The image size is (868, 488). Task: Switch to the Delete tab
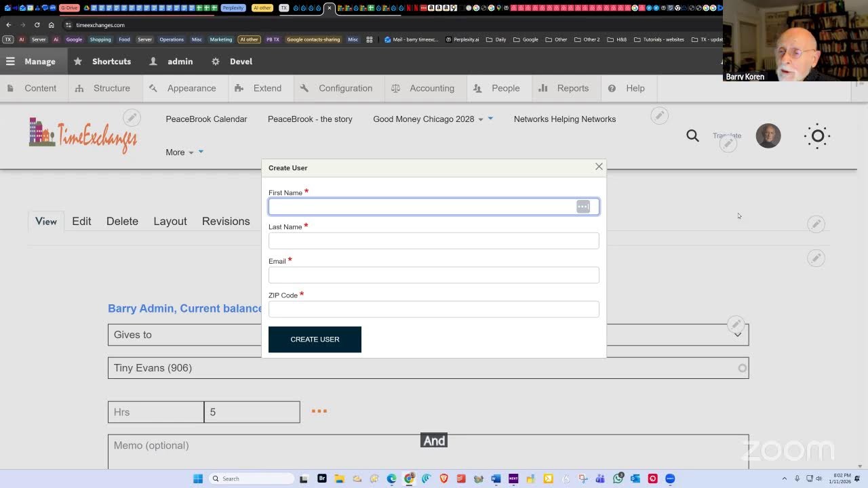122,221
